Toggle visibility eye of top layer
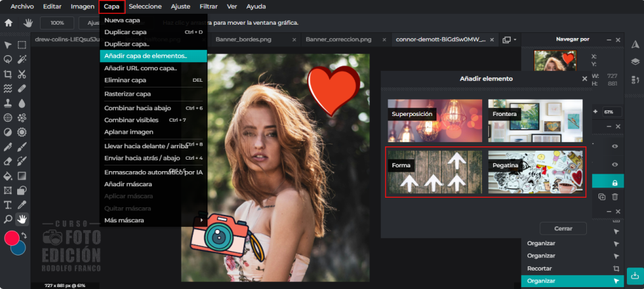 [614, 146]
